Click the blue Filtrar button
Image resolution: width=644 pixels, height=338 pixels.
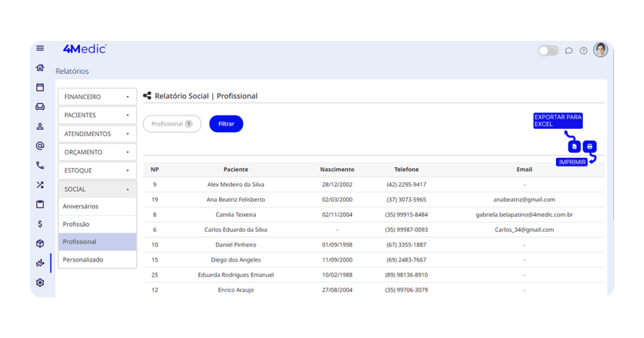tap(226, 124)
